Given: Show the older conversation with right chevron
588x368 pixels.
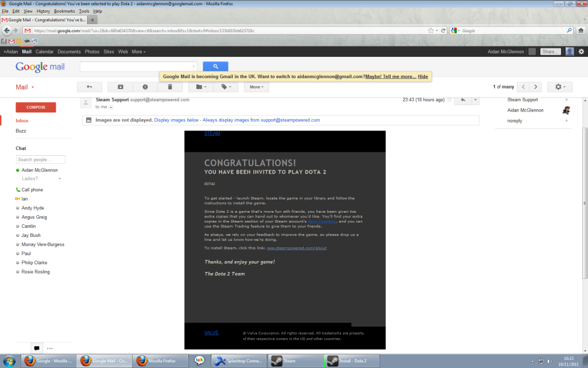Looking at the screenshot, I should (536, 87).
